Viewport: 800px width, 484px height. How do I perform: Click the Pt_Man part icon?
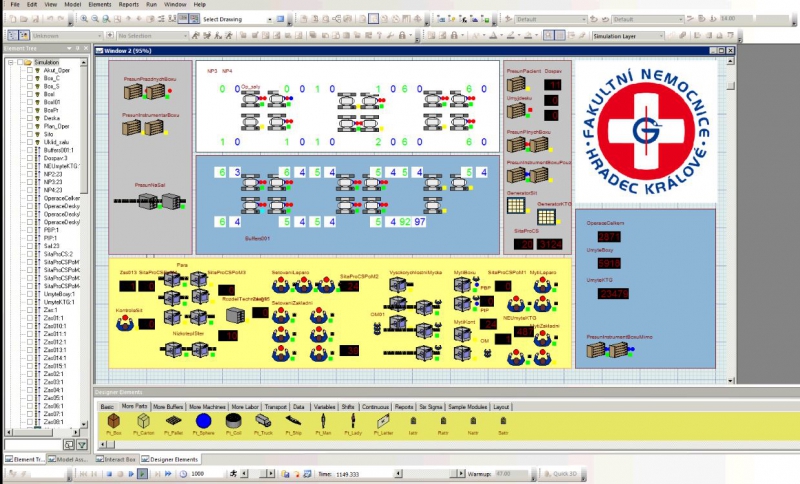pos(324,422)
